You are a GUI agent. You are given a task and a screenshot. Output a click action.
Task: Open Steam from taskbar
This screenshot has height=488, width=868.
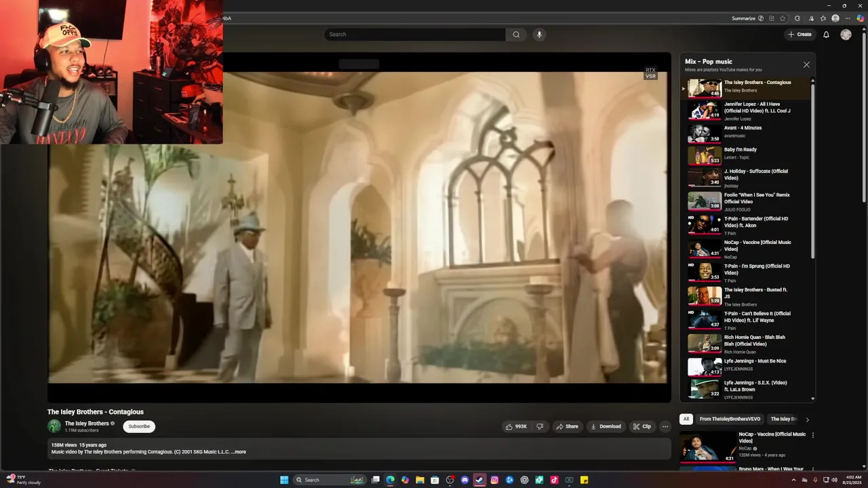479,480
